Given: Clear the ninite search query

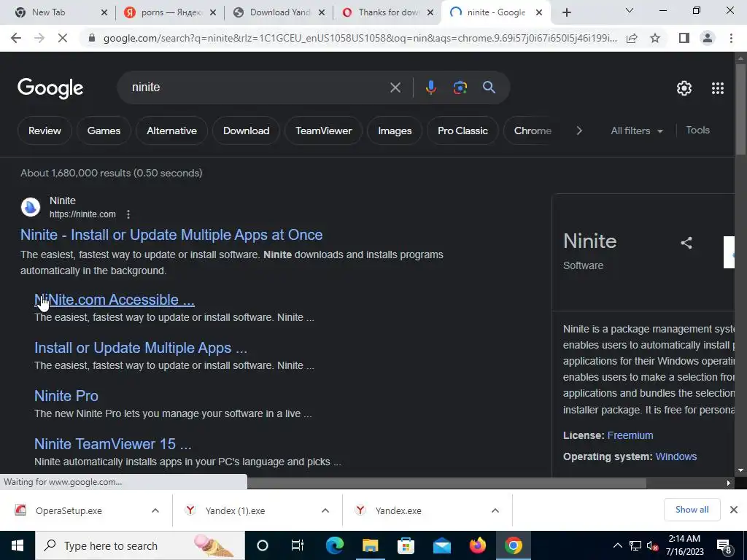Looking at the screenshot, I should pos(395,87).
